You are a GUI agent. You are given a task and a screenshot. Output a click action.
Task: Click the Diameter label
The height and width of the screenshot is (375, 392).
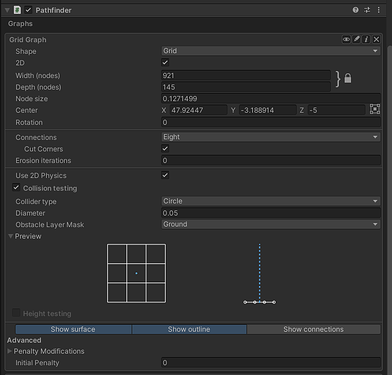(30, 213)
